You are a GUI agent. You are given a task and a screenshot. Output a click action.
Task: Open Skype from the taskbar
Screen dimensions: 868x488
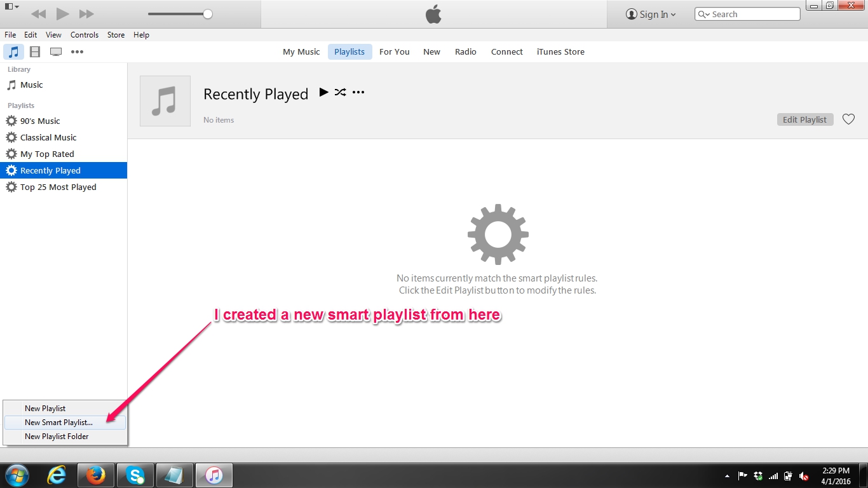coord(135,475)
